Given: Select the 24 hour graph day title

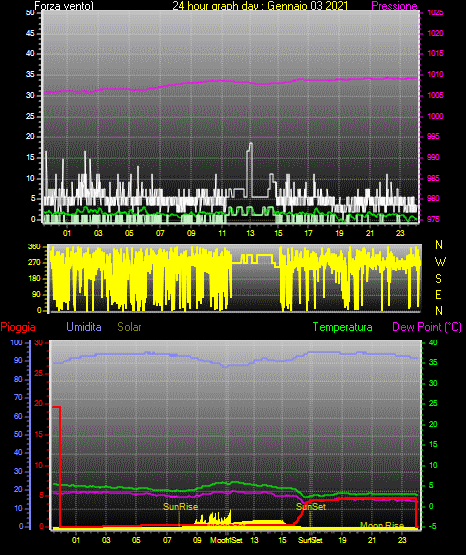Looking at the screenshot, I should [260, 6].
